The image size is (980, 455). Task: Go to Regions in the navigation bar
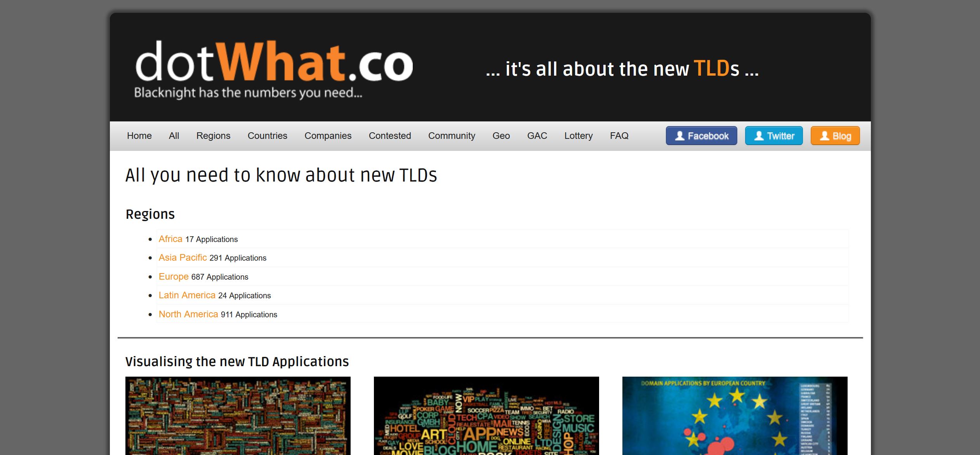pos(214,136)
